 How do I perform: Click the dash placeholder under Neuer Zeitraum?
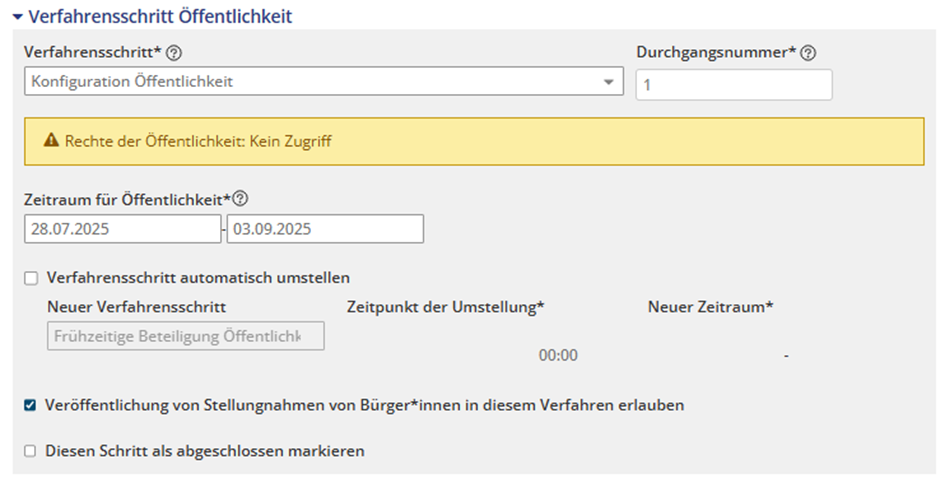click(x=787, y=356)
